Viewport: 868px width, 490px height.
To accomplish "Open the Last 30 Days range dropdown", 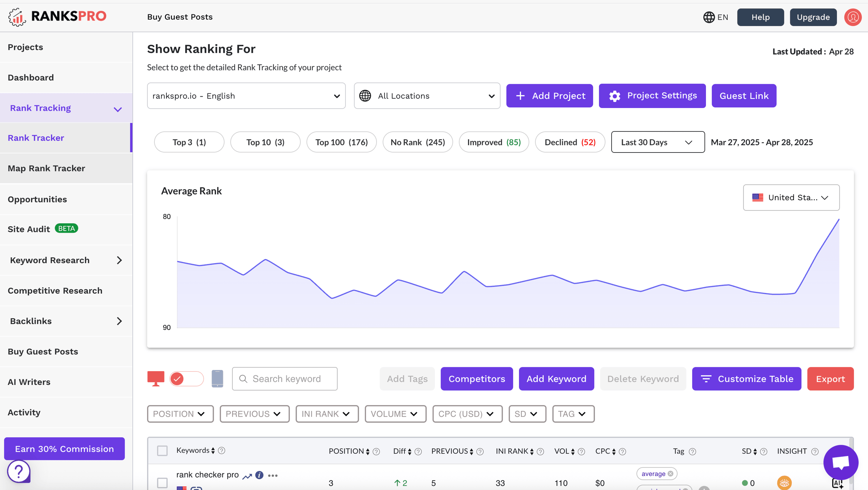I will [658, 142].
